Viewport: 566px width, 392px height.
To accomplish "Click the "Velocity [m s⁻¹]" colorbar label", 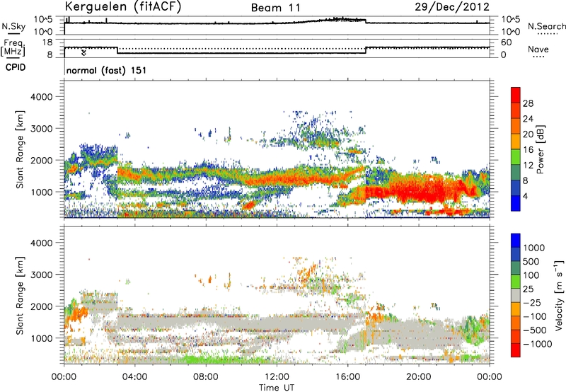I will coord(559,295).
